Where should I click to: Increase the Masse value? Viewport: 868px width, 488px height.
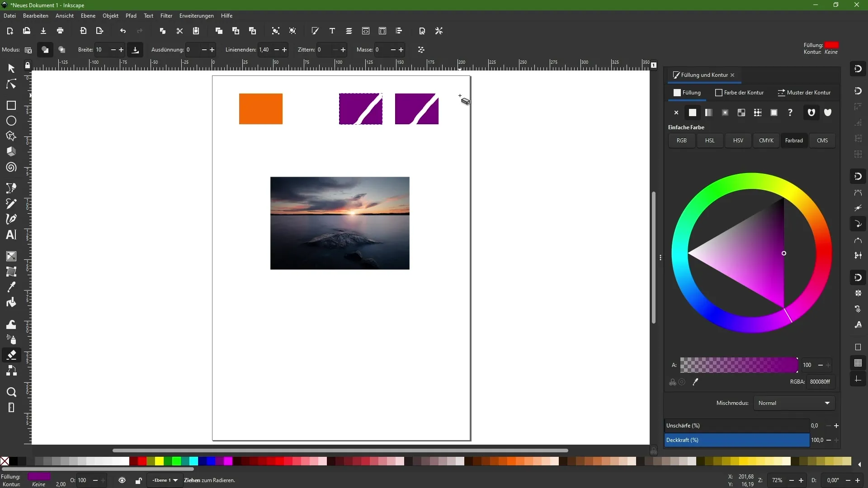point(401,50)
